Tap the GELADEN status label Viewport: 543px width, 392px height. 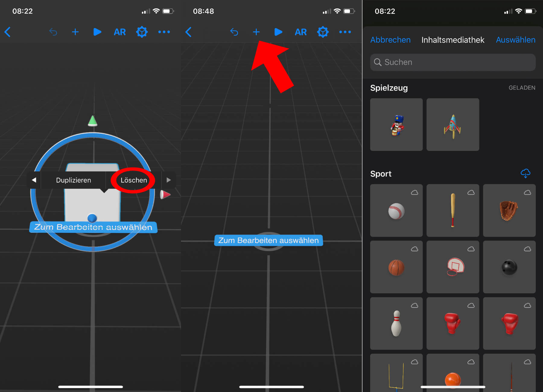point(522,88)
